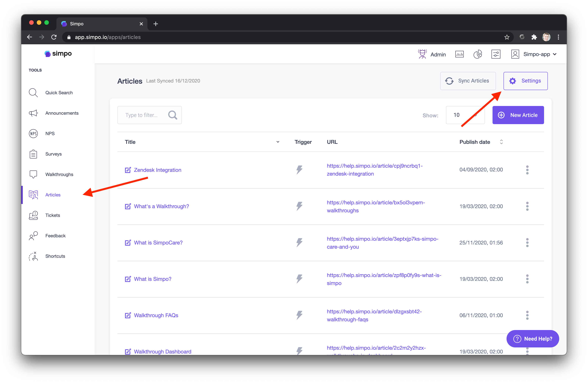588x383 pixels.
Task: Click the Feedback person icon
Action: [x=33, y=236]
